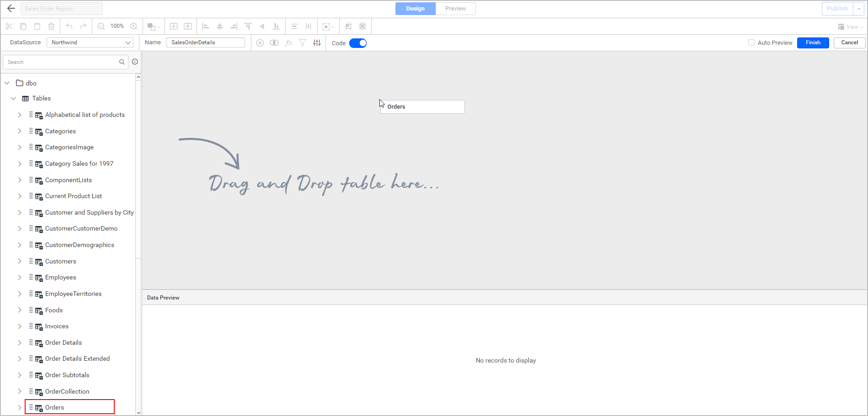Click the Align top icon
The image size is (868, 416).
pyautogui.click(x=248, y=26)
